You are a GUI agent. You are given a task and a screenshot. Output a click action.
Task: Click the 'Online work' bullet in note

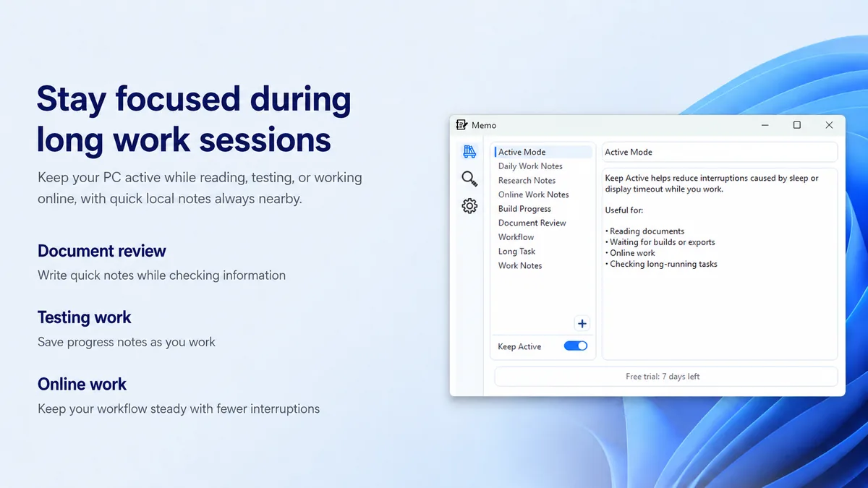[630, 253]
